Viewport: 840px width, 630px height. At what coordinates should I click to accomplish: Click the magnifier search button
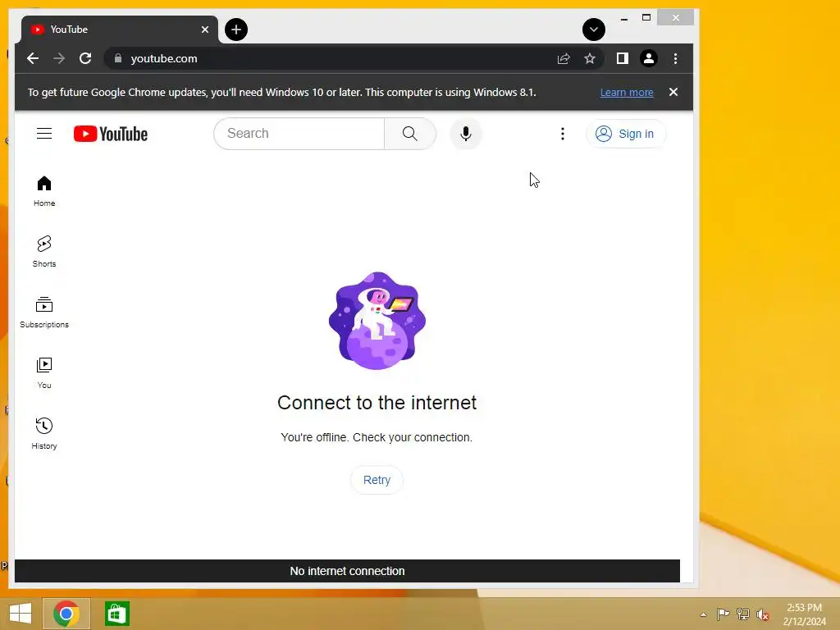tap(410, 134)
